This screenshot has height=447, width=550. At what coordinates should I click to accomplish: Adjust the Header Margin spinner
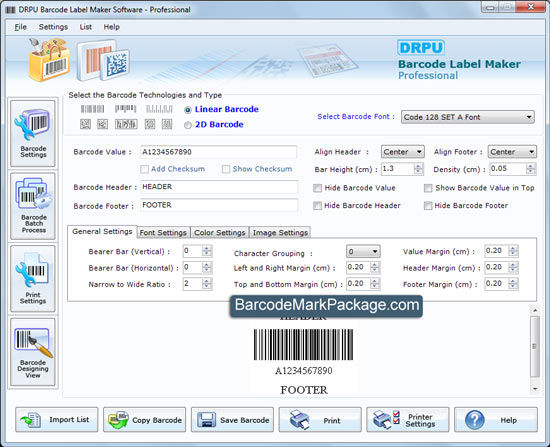point(513,267)
